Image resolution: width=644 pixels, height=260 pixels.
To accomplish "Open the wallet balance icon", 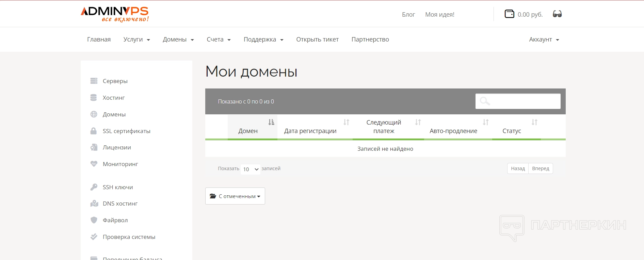I will tap(509, 14).
